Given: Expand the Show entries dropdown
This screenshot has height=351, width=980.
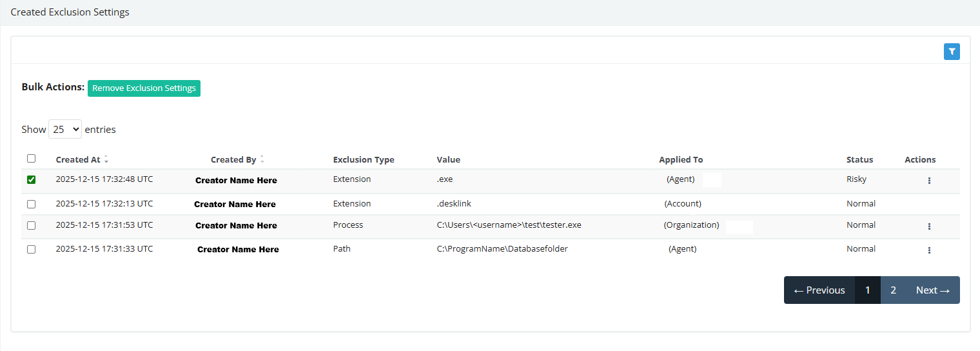Looking at the screenshot, I should pos(65,129).
